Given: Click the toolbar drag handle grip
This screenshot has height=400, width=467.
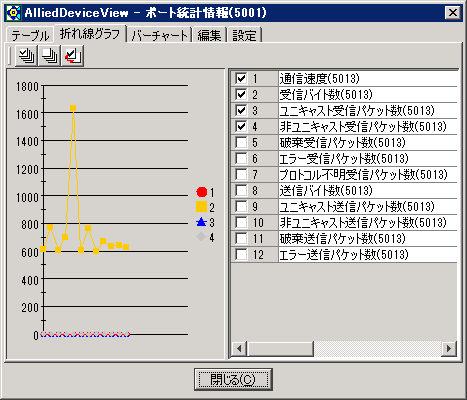Looking at the screenshot, I should click(x=9, y=56).
